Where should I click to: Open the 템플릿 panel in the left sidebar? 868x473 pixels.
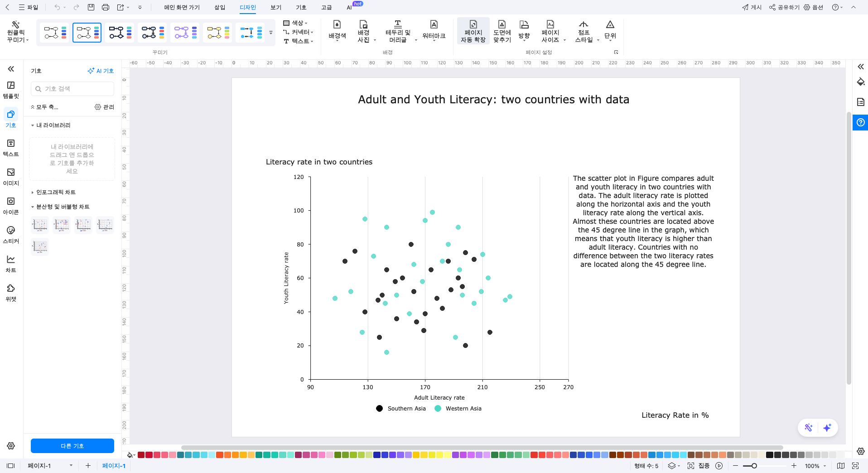(x=11, y=90)
